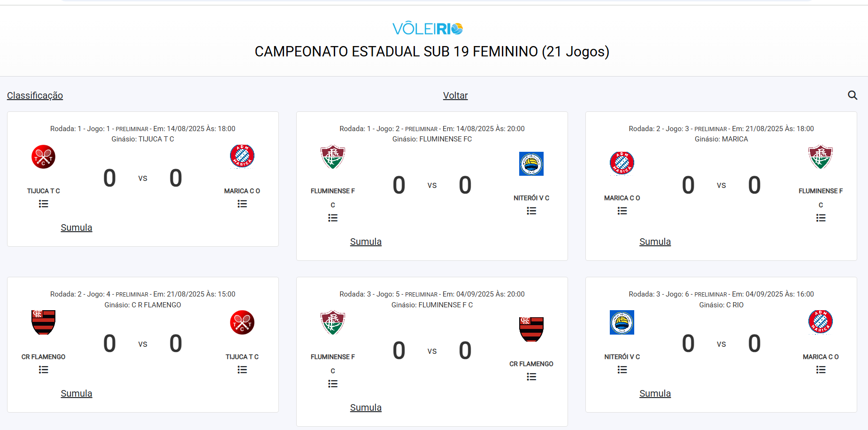View Sumula for Jogo 6
Screen dimensions: 868x430
click(655, 394)
